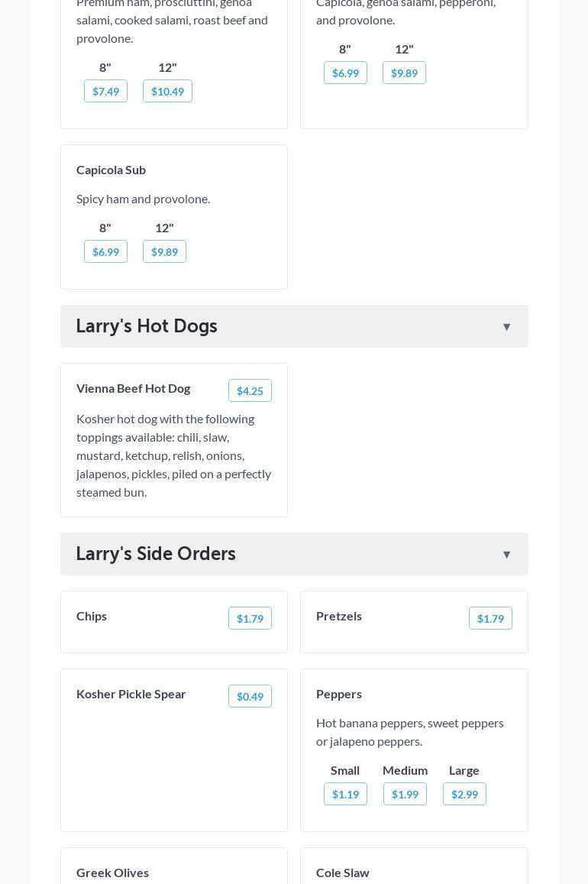Open the Vienna Beef Hot Dog title
Viewport: 588px width, 884px height.
point(133,388)
